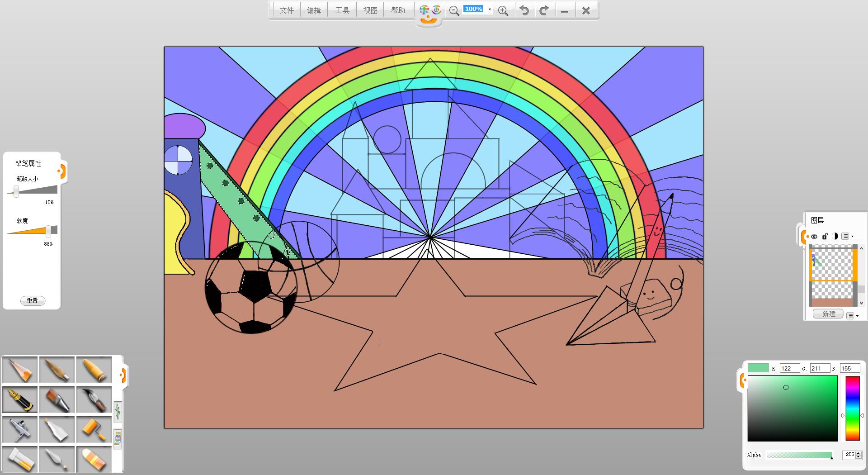Undo the last stroke
The image size is (868, 475).
524,10
